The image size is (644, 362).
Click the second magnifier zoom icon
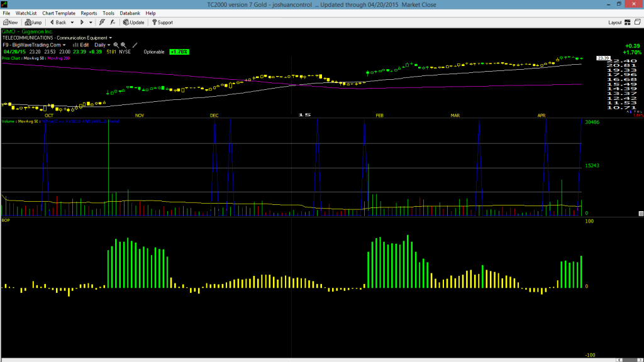coord(123,45)
